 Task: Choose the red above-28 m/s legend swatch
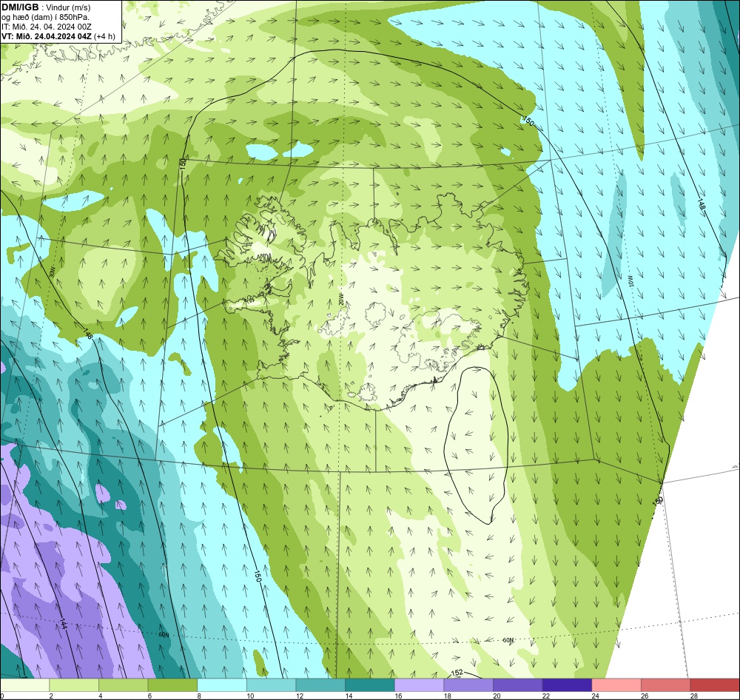[715, 685]
